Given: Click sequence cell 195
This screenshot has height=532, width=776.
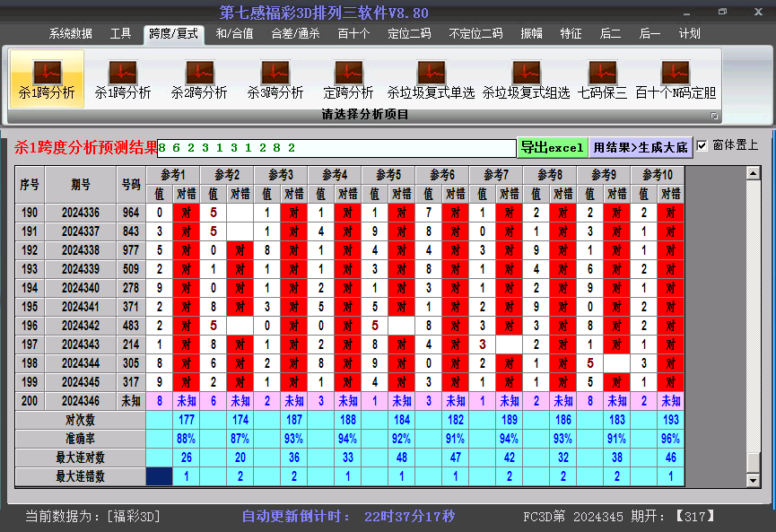Looking at the screenshot, I should [30, 307].
